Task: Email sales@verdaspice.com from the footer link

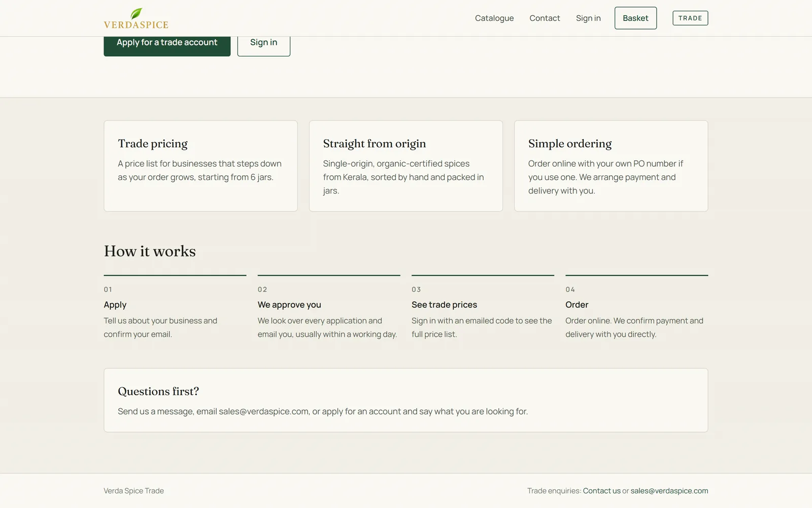Action: coord(669,491)
